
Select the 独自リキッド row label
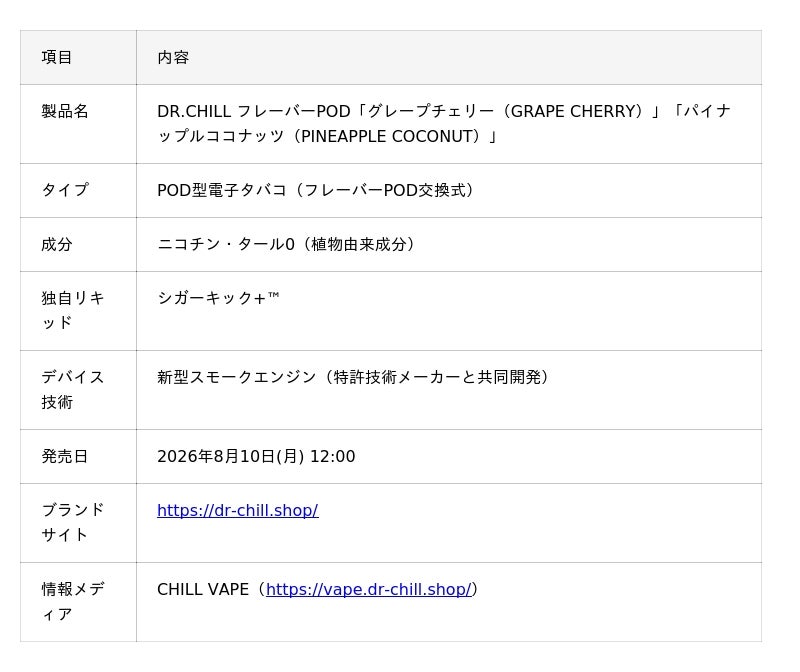[x=73, y=310]
